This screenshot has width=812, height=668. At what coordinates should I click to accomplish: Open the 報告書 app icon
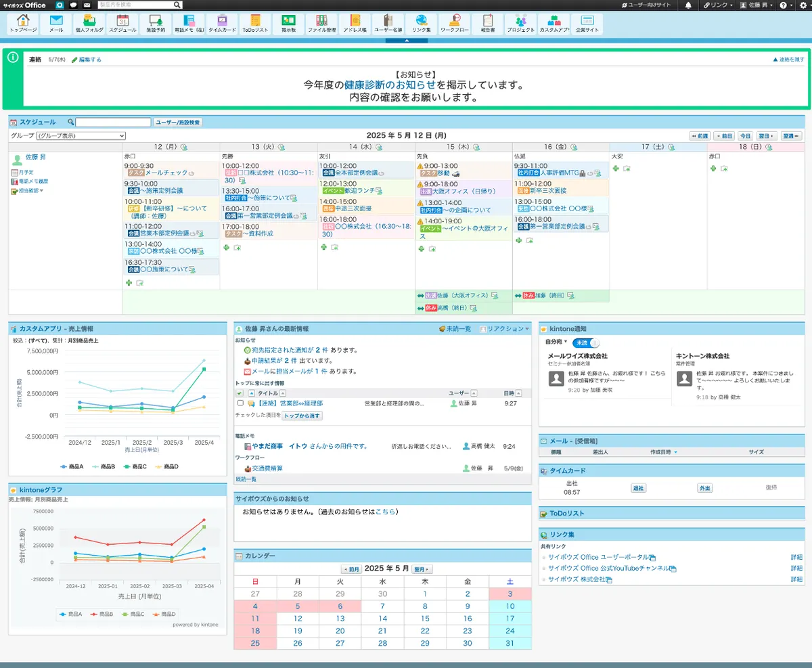(487, 24)
